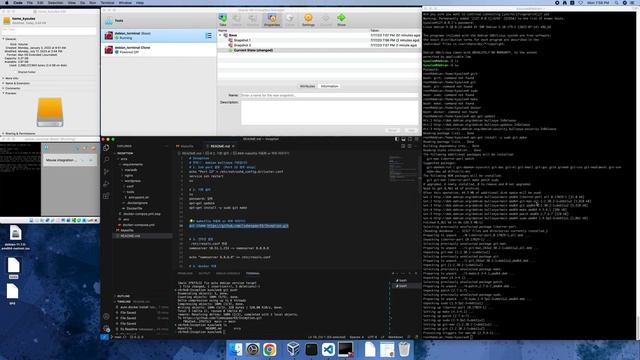The width and height of the screenshot is (640, 360).
Task: Expand the OUTLINE section in VS Code
Action: (x=123, y=296)
